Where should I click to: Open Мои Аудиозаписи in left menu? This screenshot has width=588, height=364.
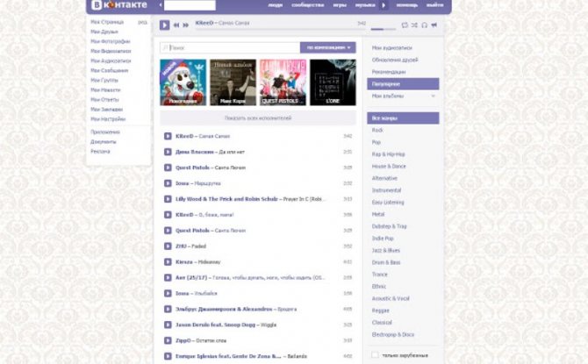111,61
